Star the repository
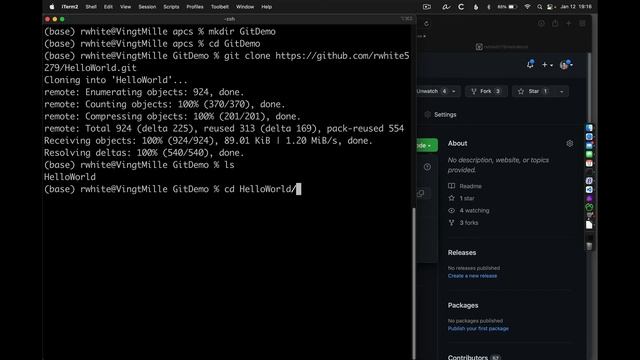The height and width of the screenshot is (360, 640). click(533, 91)
